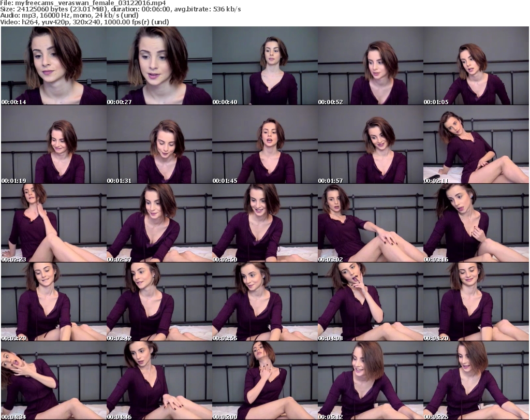Select the thumbnail at 00:01:19
This screenshot has width=530, height=420.
(53, 144)
